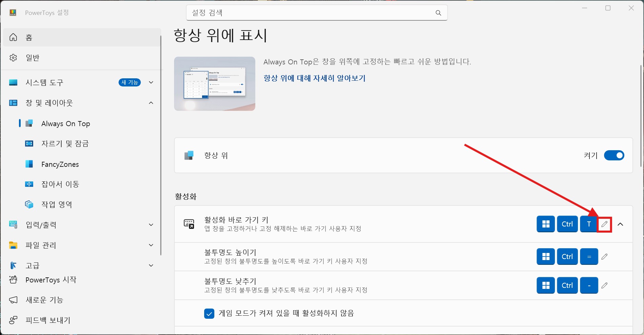Minimize the PowerToys 설정 window
The height and width of the screenshot is (335, 644).
click(585, 8)
